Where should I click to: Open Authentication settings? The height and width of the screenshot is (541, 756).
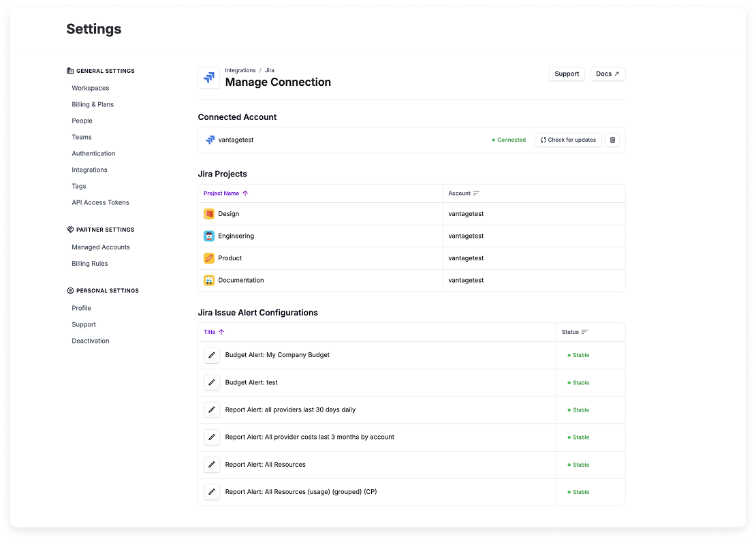(x=93, y=154)
